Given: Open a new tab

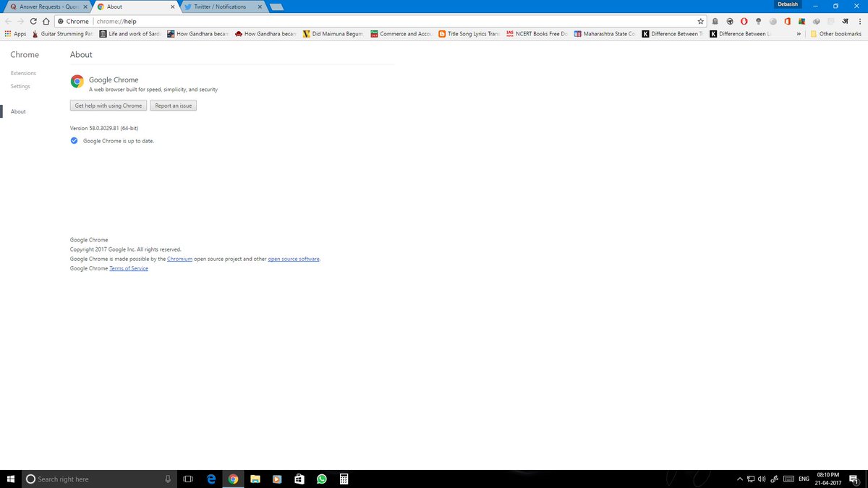Looking at the screenshot, I should tap(276, 7).
